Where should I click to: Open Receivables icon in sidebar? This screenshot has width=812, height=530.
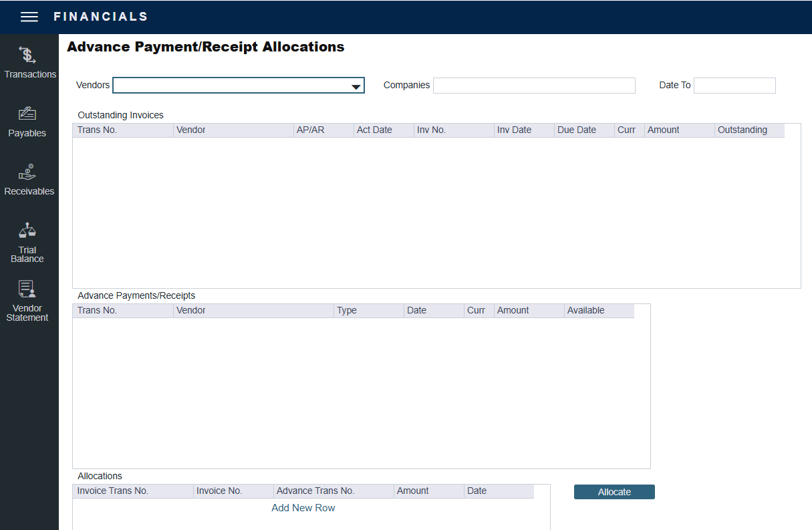(x=27, y=172)
